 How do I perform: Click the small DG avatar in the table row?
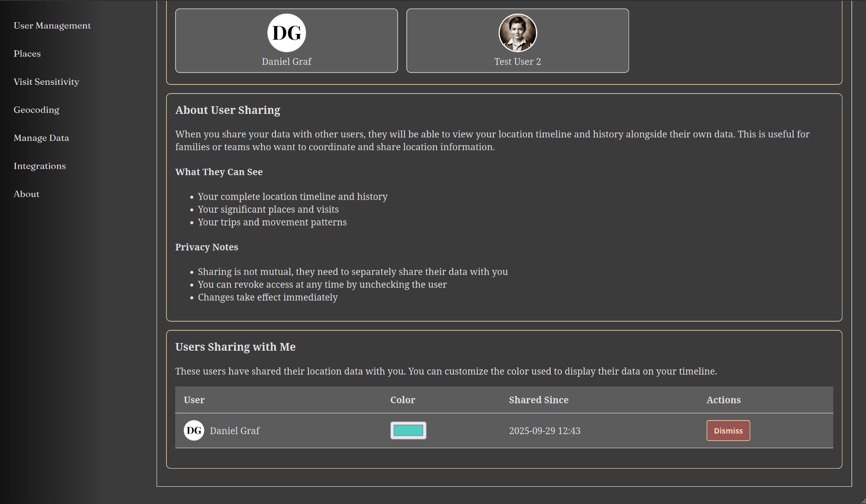(x=194, y=431)
